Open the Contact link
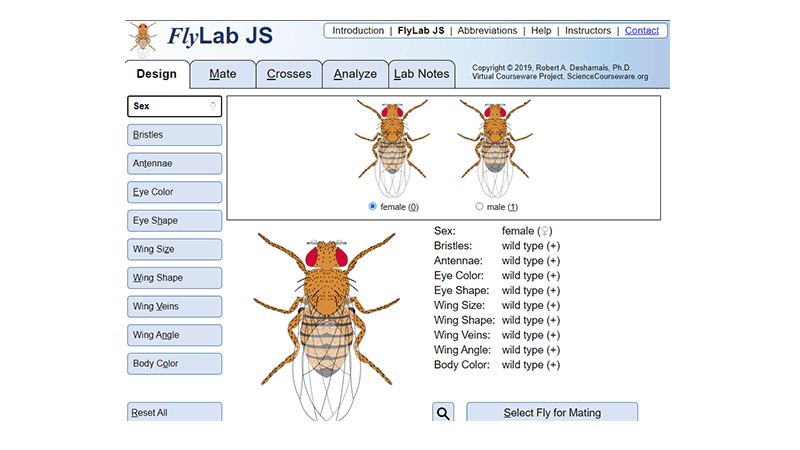Screen dimensions: 800x450 [641, 31]
